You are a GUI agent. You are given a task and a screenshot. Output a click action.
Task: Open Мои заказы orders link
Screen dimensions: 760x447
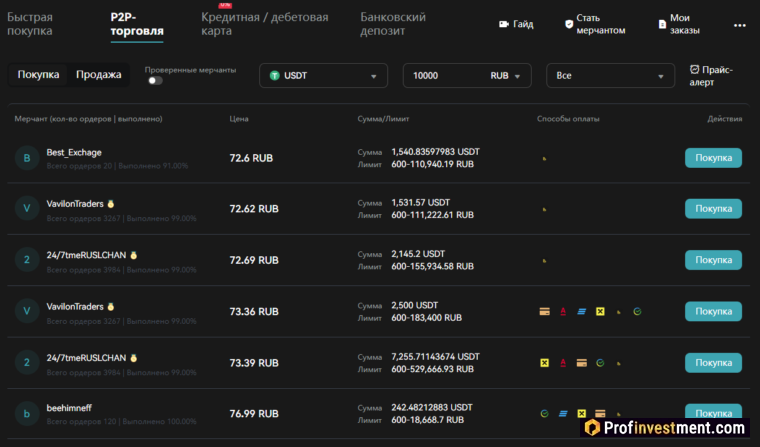pyautogui.click(x=679, y=24)
